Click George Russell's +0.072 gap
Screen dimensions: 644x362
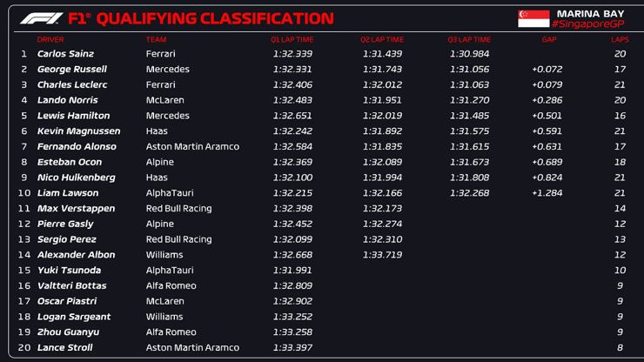[547, 70]
